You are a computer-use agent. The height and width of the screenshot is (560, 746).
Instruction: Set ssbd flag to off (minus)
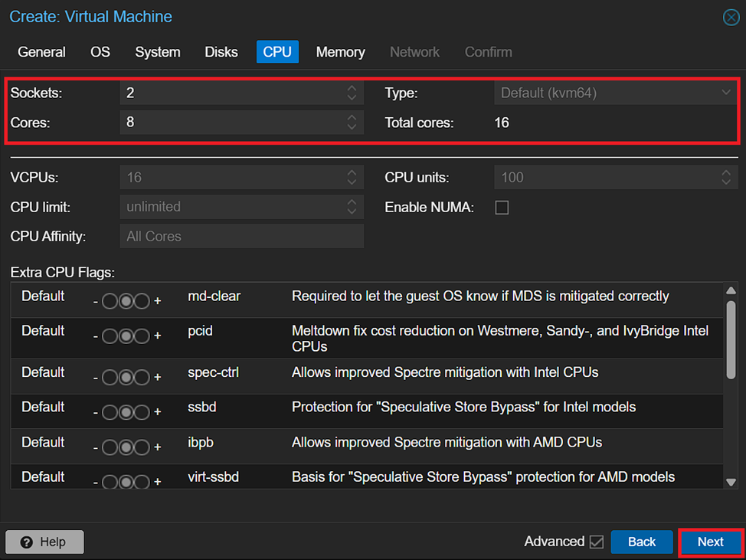pyautogui.click(x=110, y=412)
